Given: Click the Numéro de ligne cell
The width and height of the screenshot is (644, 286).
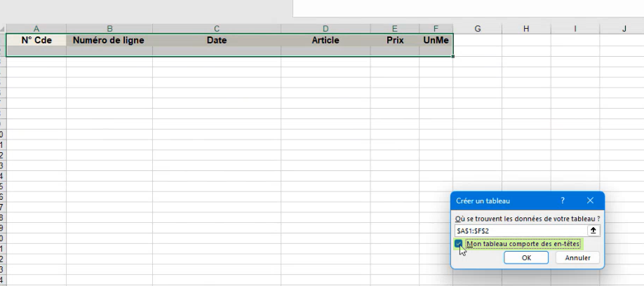Looking at the screenshot, I should [x=109, y=41].
